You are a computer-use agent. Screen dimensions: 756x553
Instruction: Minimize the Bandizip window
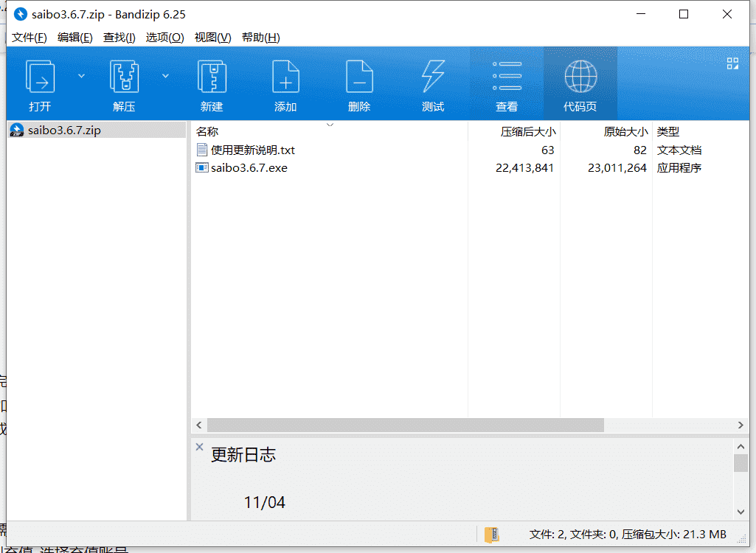[641, 14]
